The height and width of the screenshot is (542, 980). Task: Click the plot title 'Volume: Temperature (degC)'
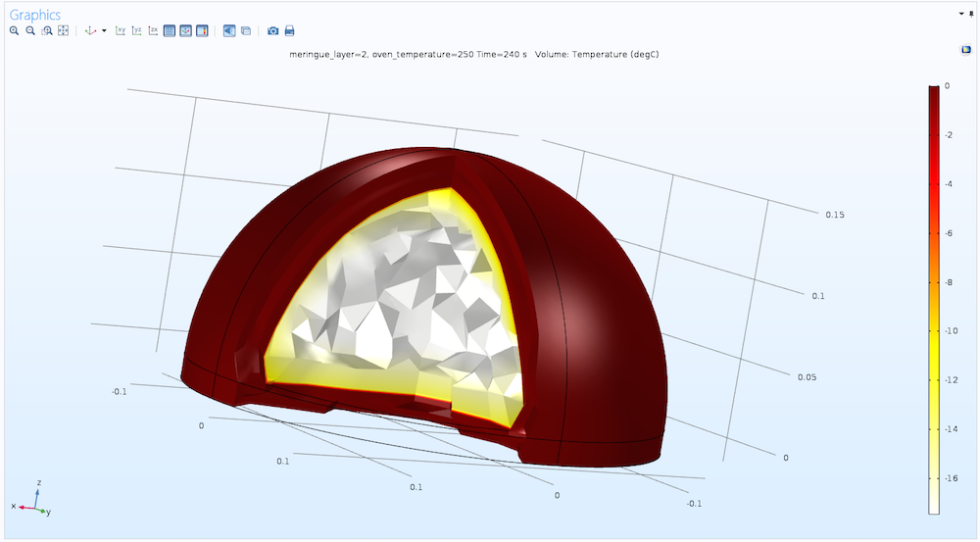(597, 54)
